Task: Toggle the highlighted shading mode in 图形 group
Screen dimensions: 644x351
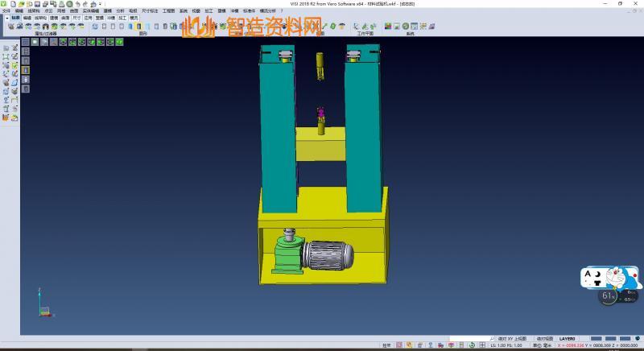Action: coord(138,26)
